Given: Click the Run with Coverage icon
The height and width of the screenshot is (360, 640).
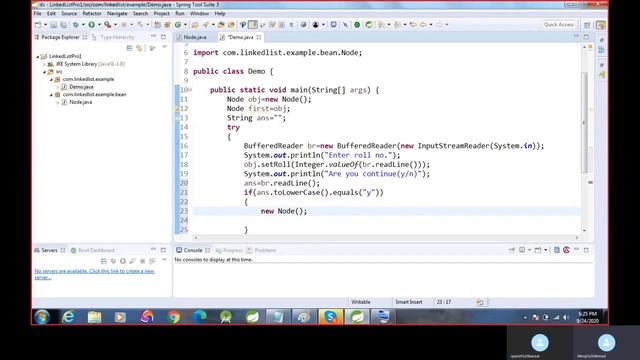Looking at the screenshot, I should click(x=107, y=25).
